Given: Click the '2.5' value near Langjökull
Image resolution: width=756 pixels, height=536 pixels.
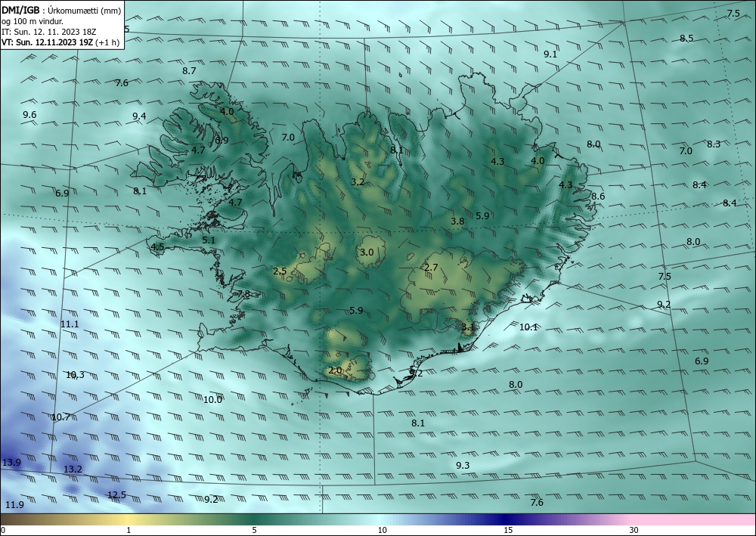Looking at the screenshot, I should point(280,271).
